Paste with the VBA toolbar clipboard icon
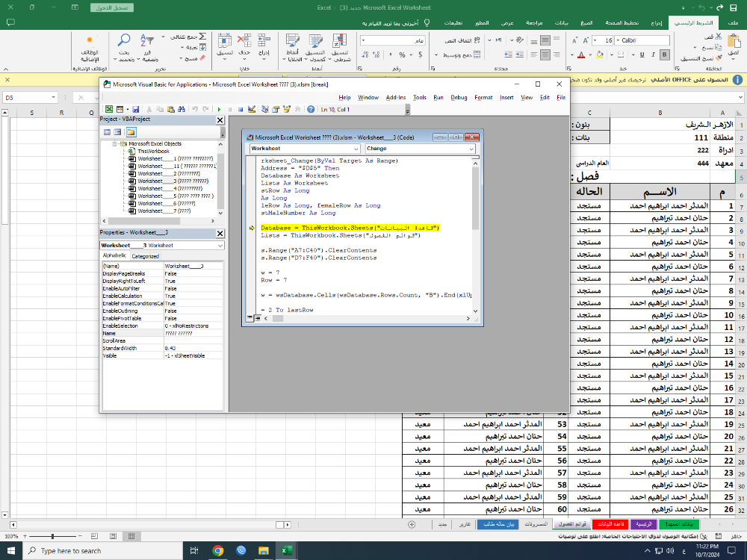 [x=170, y=110]
